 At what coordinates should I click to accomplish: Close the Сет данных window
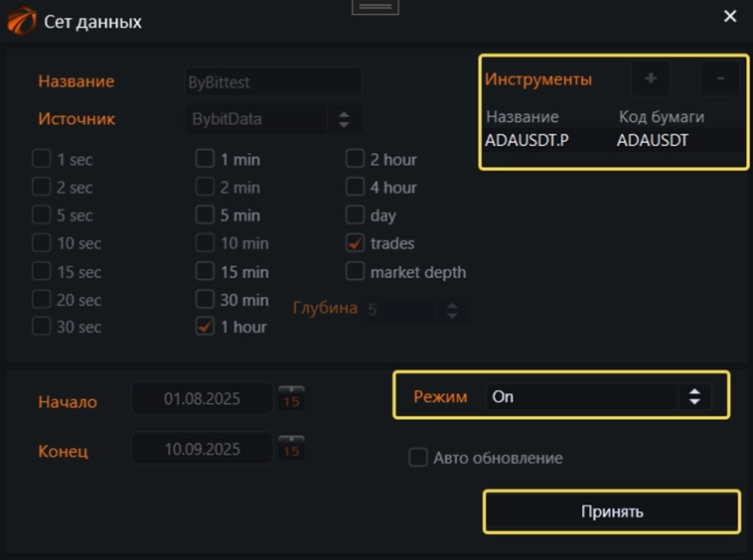[x=730, y=16]
